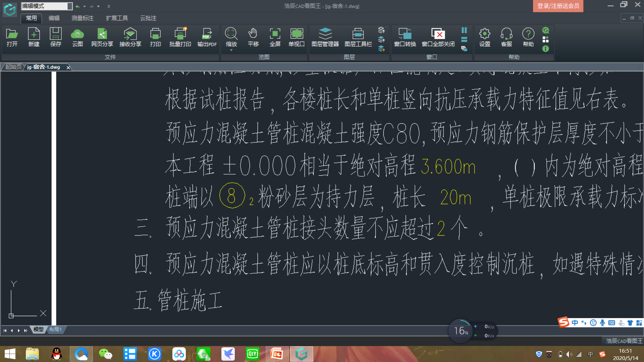Image resolution: width=644 pixels, height=362 pixels.
Task: Create a new drawing via 新建
Action: (34, 37)
